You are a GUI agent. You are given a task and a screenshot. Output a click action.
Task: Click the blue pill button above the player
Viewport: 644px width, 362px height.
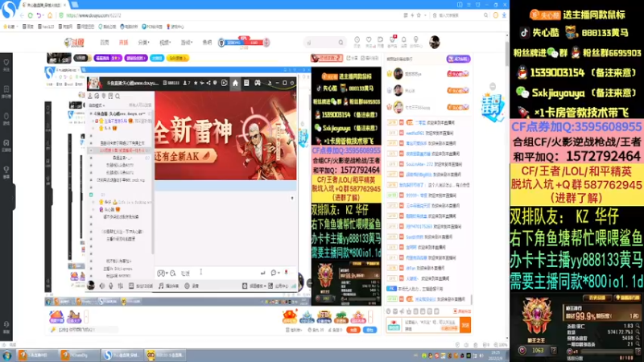click(157, 58)
